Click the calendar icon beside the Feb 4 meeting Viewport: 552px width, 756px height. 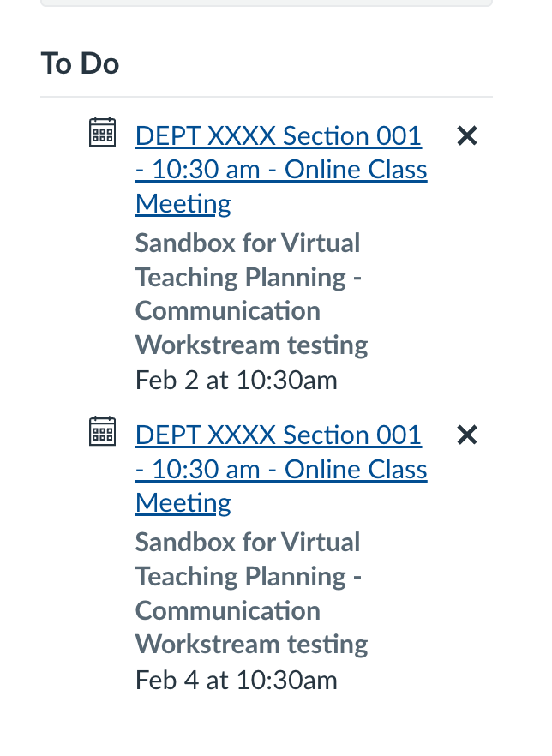click(103, 431)
